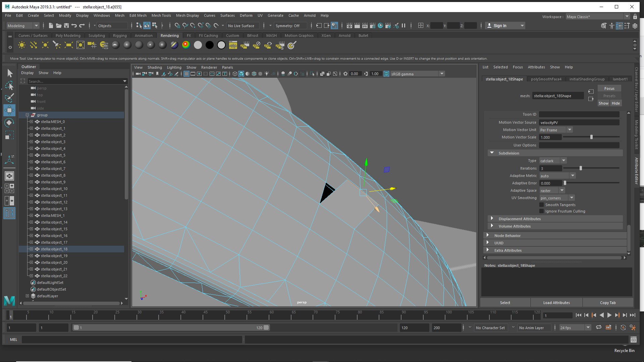Image resolution: width=644 pixels, height=362 pixels.
Task: Choose the Rotate tool in toolbox
Action: (x=10, y=123)
